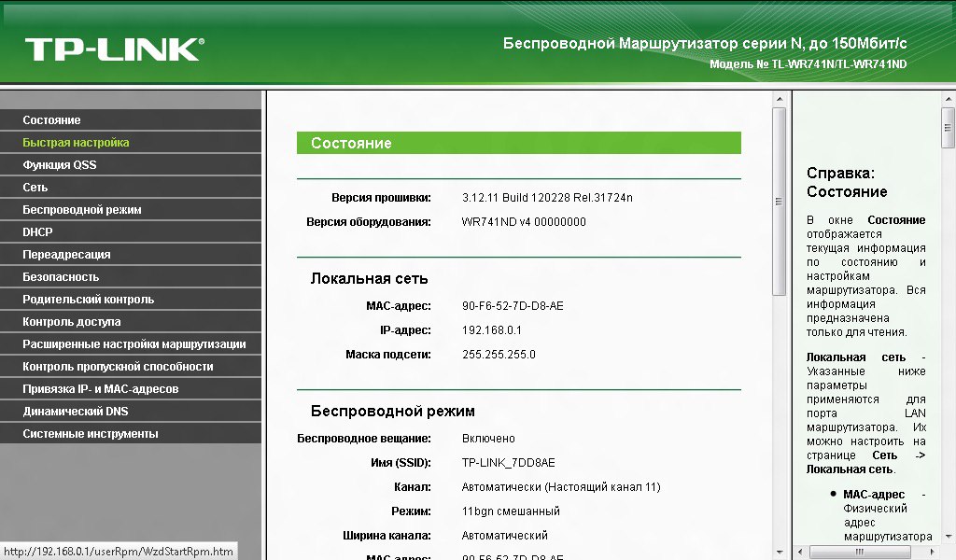Image resolution: width=956 pixels, height=560 pixels.
Task: Click help panel horizontal scroll-right arrow
Action: click(x=932, y=553)
